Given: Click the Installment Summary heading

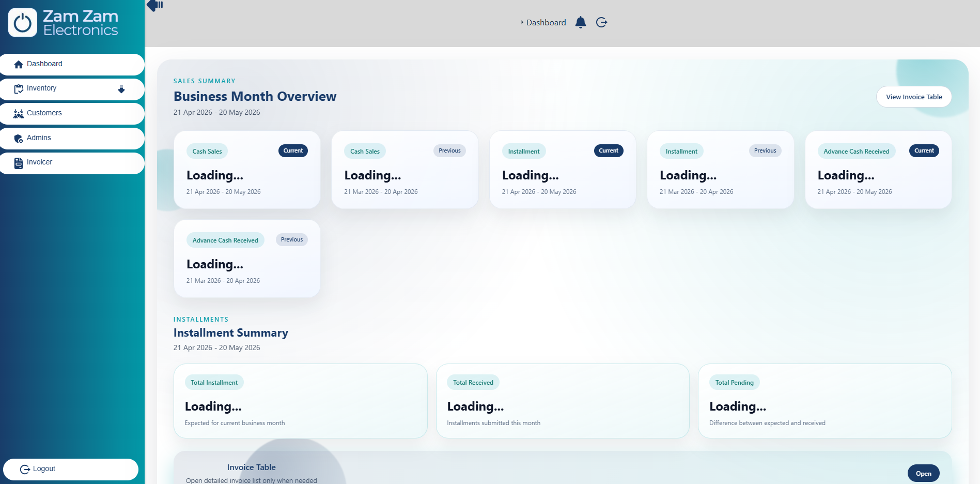Looking at the screenshot, I should click(x=231, y=332).
